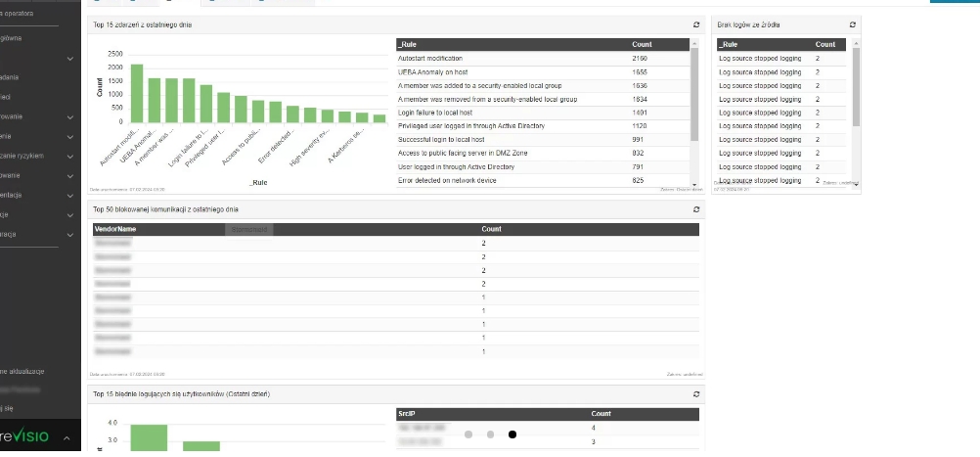Image resolution: width=980 pixels, height=457 pixels.
Task: Refresh the Top 15 błędnie logujących widget
Action: [x=695, y=393]
